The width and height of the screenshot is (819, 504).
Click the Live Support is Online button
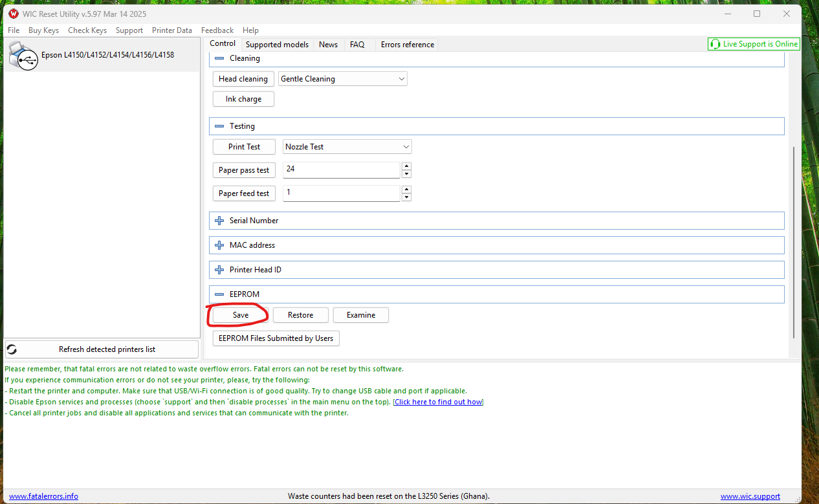[x=754, y=44]
